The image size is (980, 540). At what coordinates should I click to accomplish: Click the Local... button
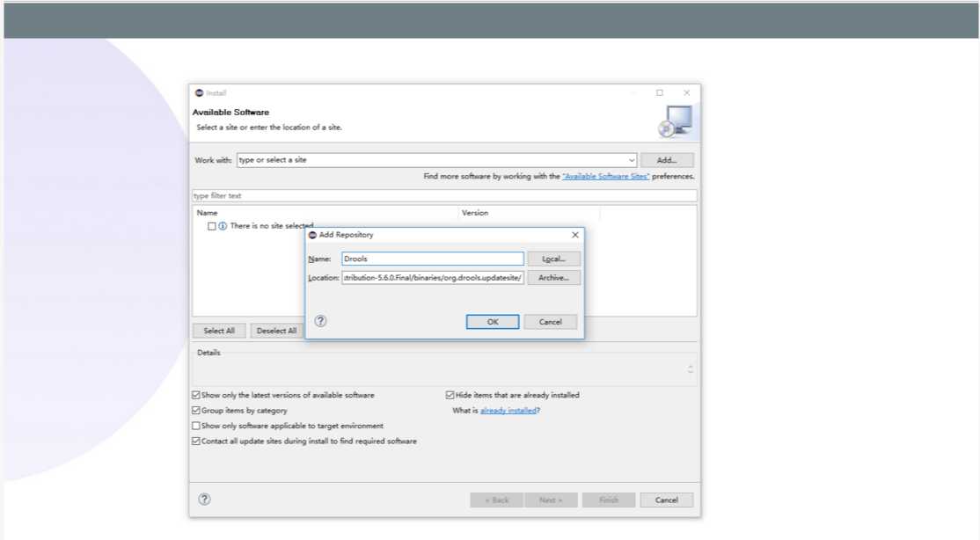[x=553, y=259]
